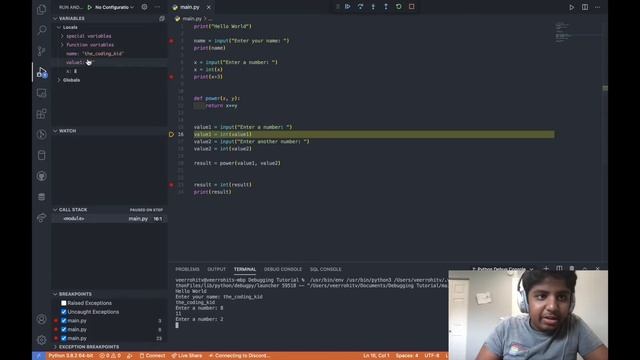Viewport: 640px width, 360px height.
Task: Start Live Share from the status bar
Action: pyautogui.click(x=187, y=356)
